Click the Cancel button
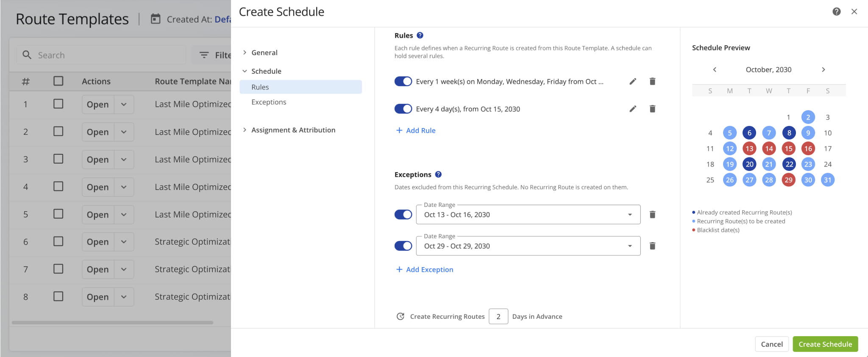 (x=772, y=344)
